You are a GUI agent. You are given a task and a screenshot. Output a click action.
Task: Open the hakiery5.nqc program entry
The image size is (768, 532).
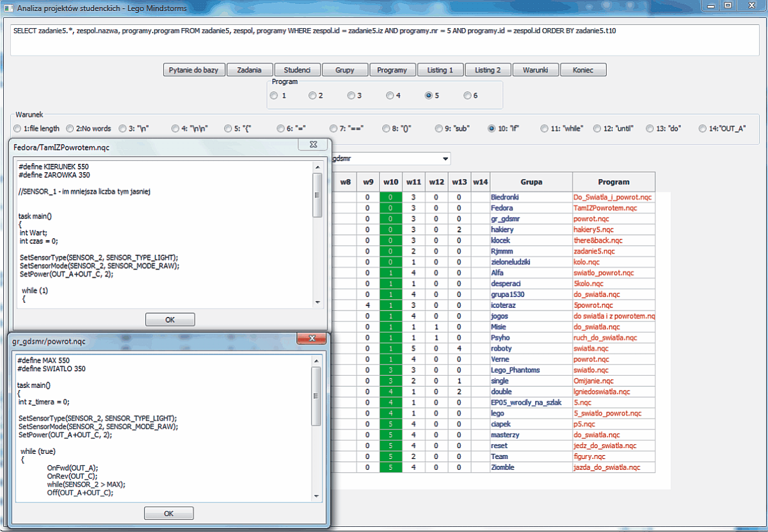(593, 230)
